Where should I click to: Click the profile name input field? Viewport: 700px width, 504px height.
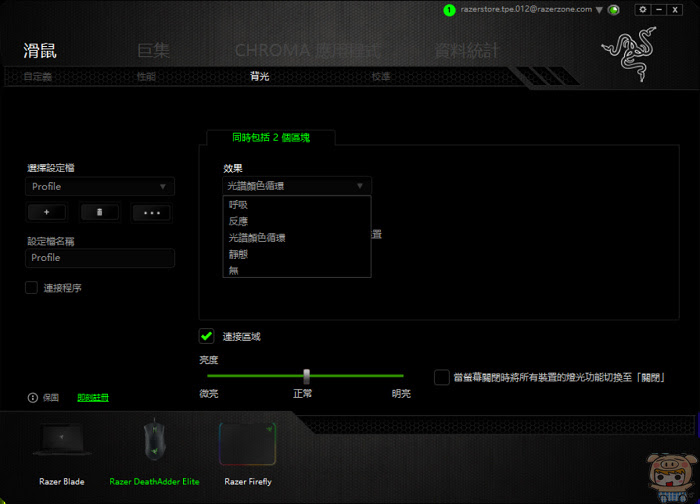pos(100,258)
